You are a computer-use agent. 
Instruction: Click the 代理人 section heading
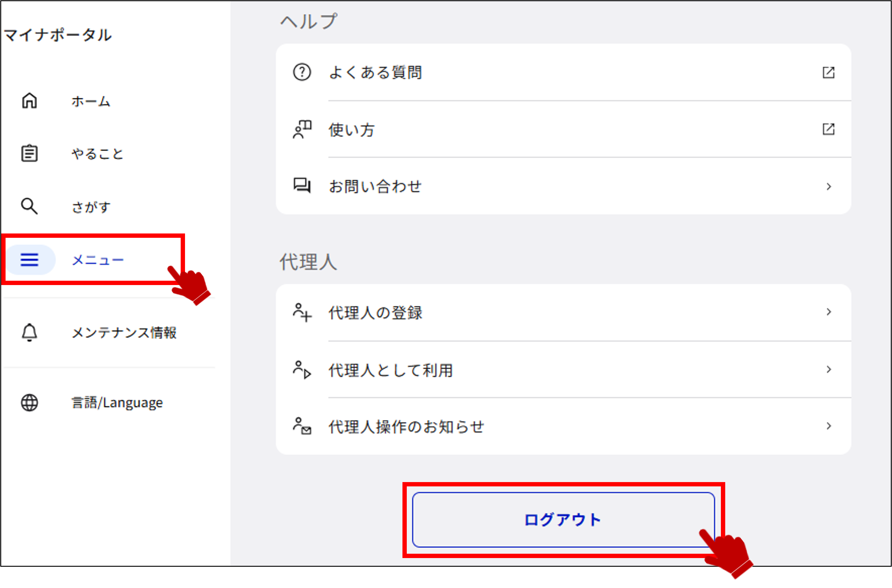308,262
